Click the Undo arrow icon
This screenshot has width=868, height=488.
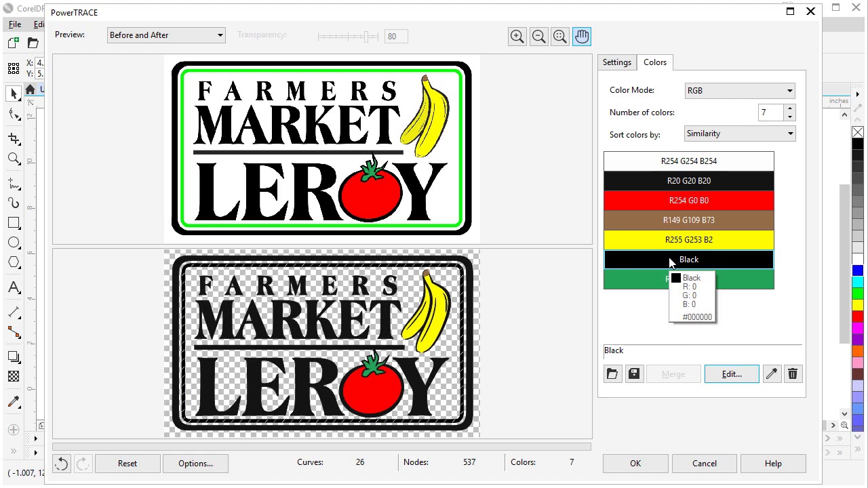(x=61, y=464)
